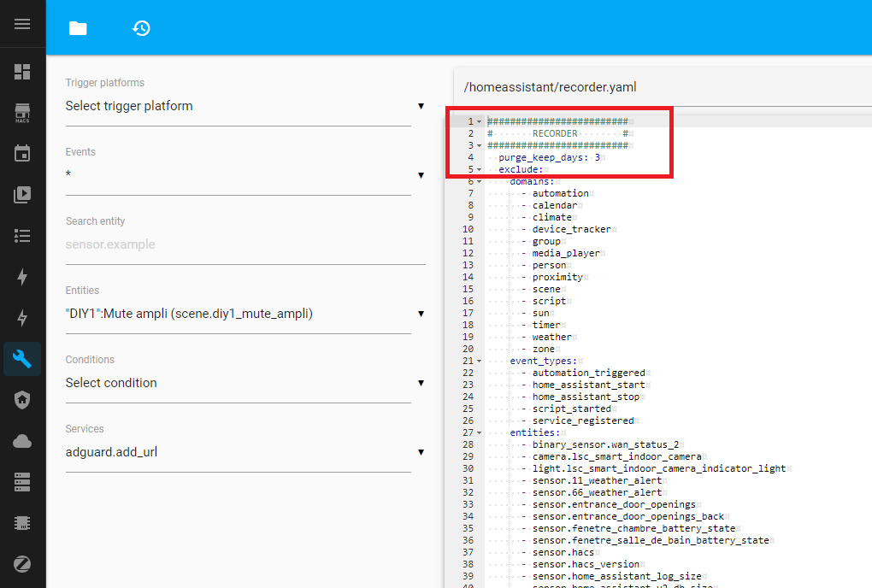This screenshot has height=588, width=872.
Task: Click 'sensor.66_weather_alert' entity line
Action: [x=598, y=492]
